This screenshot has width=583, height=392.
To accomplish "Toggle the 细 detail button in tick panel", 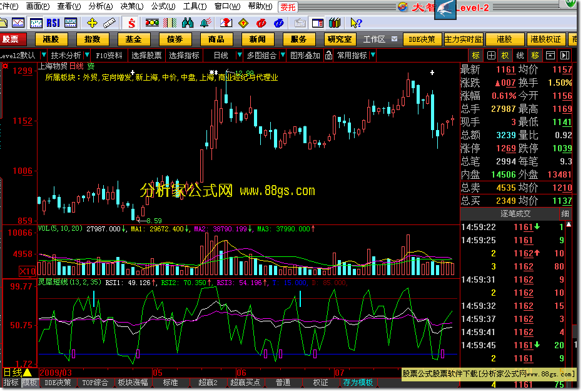I will point(565,213).
